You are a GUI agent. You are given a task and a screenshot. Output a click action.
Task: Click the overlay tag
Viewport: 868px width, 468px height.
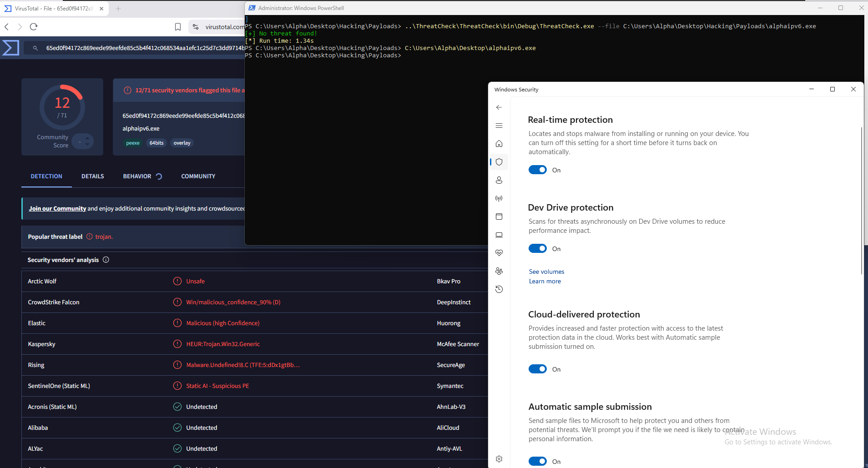[x=182, y=143]
